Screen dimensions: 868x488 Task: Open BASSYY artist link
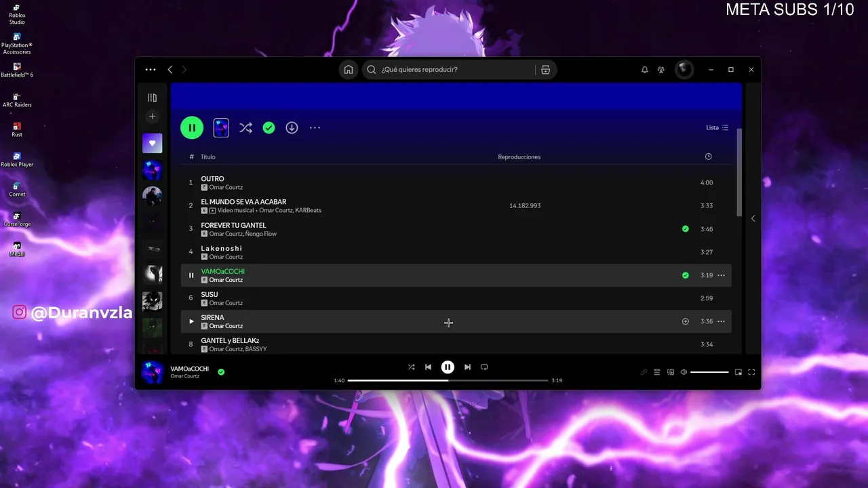pyautogui.click(x=256, y=349)
